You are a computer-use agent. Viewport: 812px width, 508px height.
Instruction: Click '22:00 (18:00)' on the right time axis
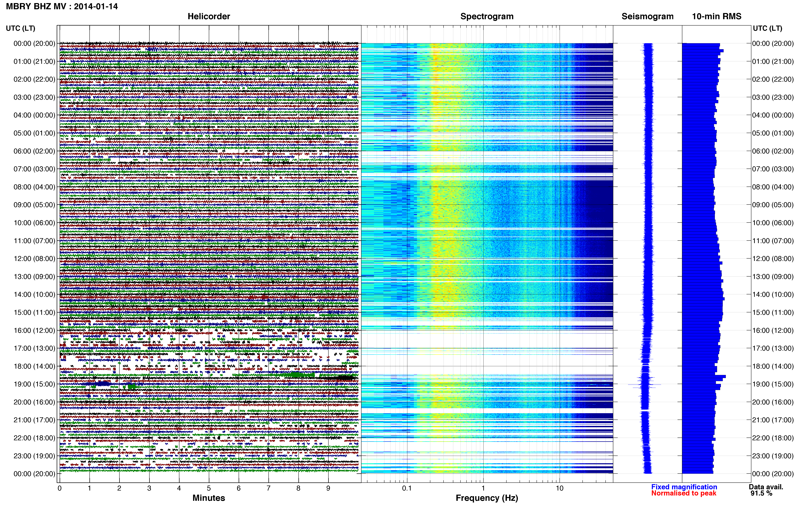(x=773, y=438)
